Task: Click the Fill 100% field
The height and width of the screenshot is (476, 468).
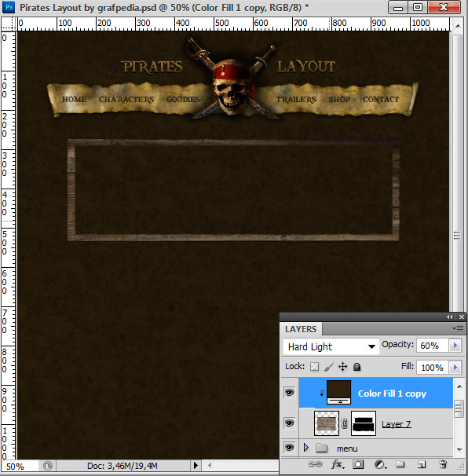Action: tap(433, 368)
